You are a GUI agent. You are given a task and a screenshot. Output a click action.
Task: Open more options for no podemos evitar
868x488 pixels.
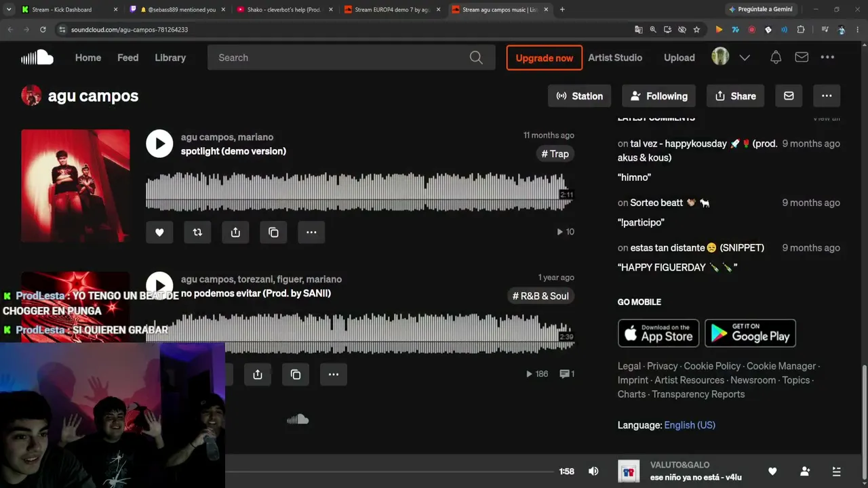334,374
